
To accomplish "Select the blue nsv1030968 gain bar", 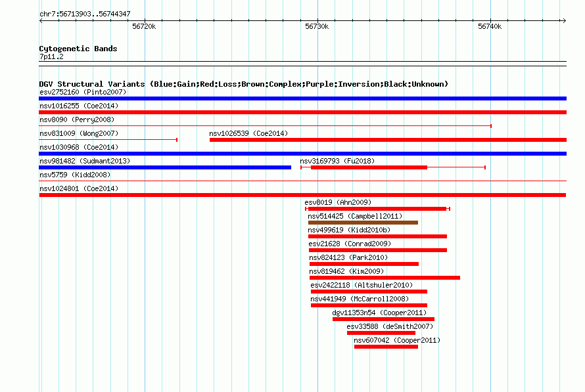I will pyautogui.click(x=302, y=154).
